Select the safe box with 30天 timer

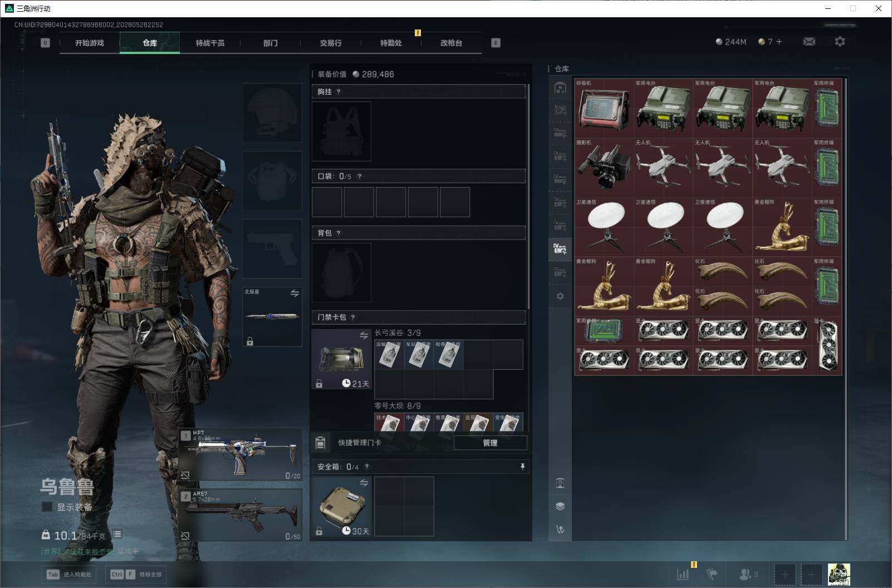(341, 507)
